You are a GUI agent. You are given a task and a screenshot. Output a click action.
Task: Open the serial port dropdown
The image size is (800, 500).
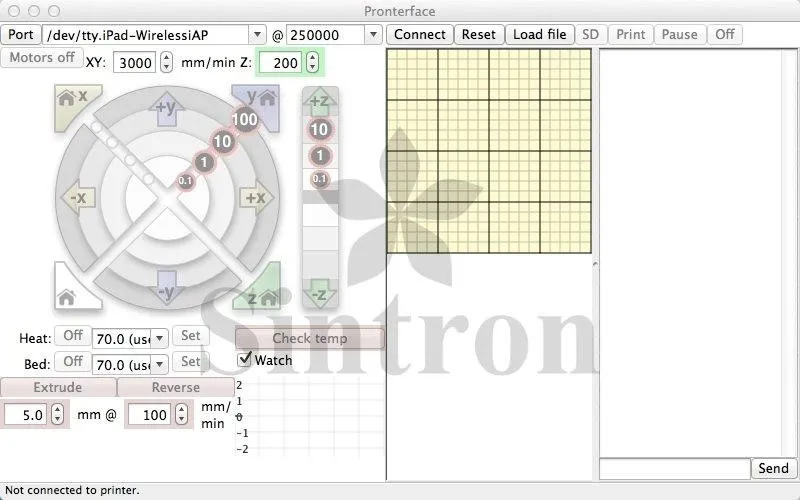(x=258, y=35)
